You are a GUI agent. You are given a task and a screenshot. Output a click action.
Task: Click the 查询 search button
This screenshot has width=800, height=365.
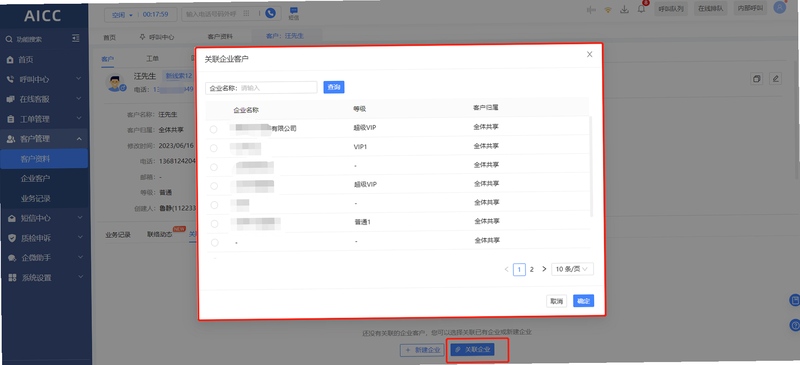pos(334,87)
